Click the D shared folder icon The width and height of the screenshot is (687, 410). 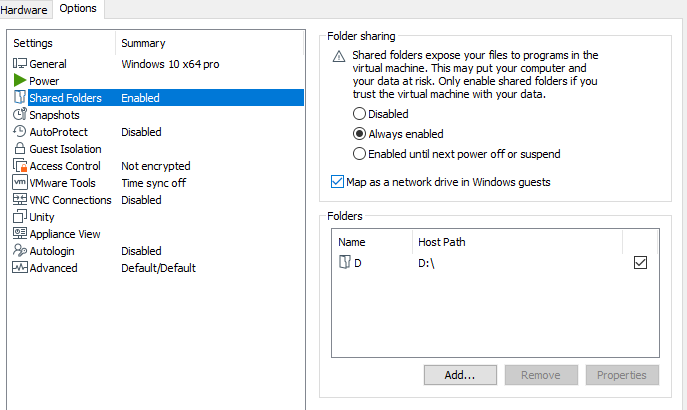345,263
